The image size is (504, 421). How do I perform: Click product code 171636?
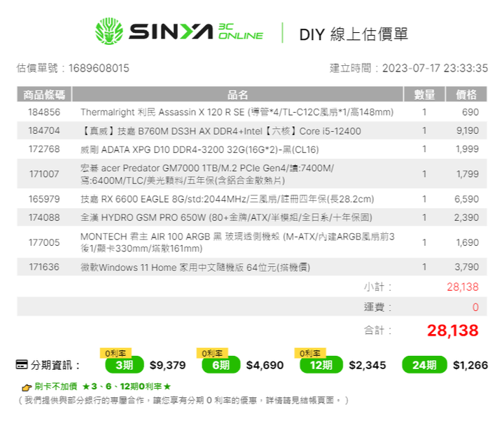[44, 268]
